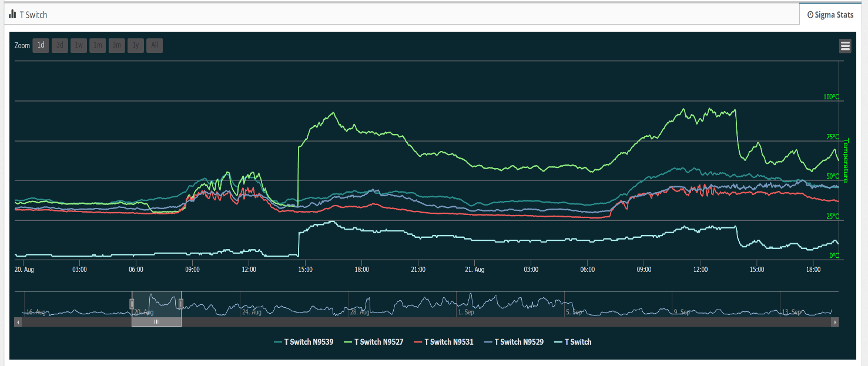Screen dimensions: 868x366
Task: Click the 75°C y-axis label
Action: 833,137
